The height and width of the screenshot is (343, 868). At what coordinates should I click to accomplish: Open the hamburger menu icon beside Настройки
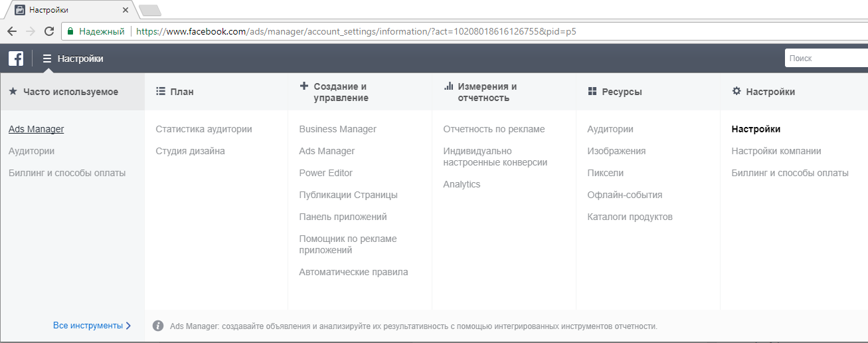pos(47,58)
